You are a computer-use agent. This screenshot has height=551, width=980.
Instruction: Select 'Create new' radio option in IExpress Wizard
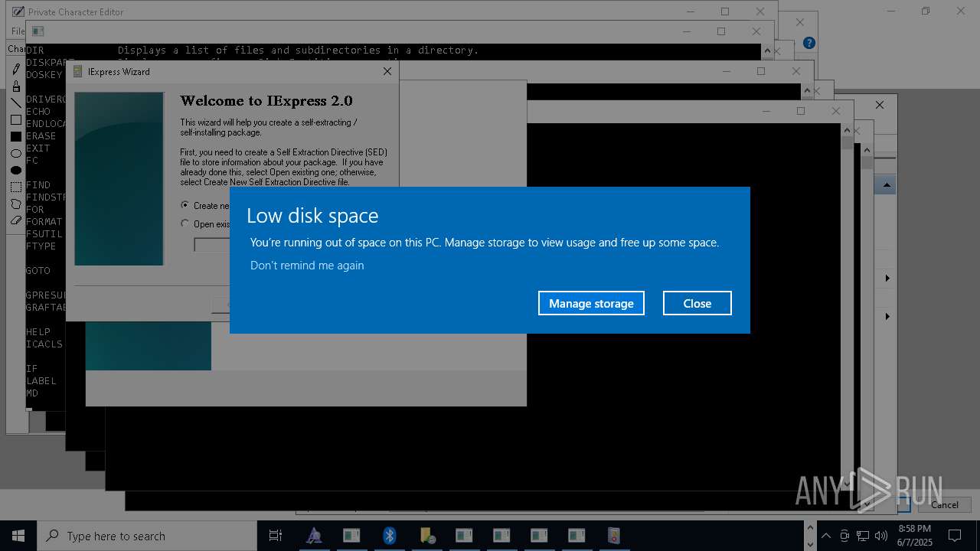pyautogui.click(x=185, y=205)
